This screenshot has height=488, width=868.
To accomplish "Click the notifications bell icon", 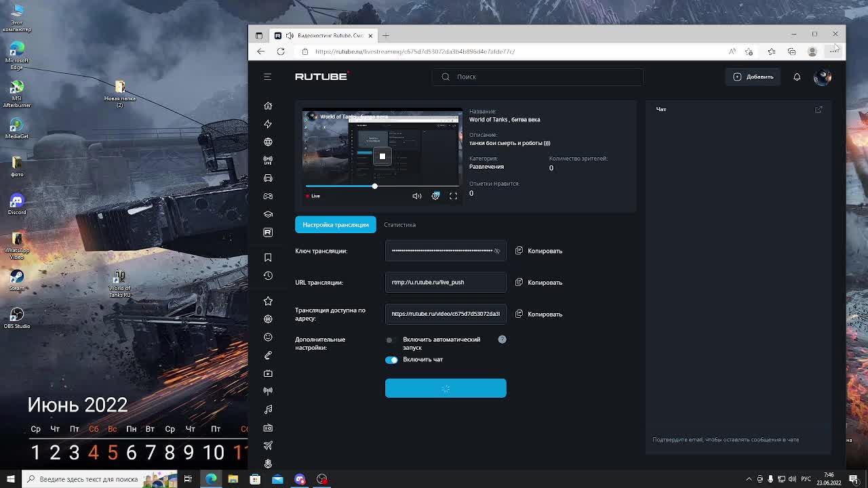I will pyautogui.click(x=797, y=77).
